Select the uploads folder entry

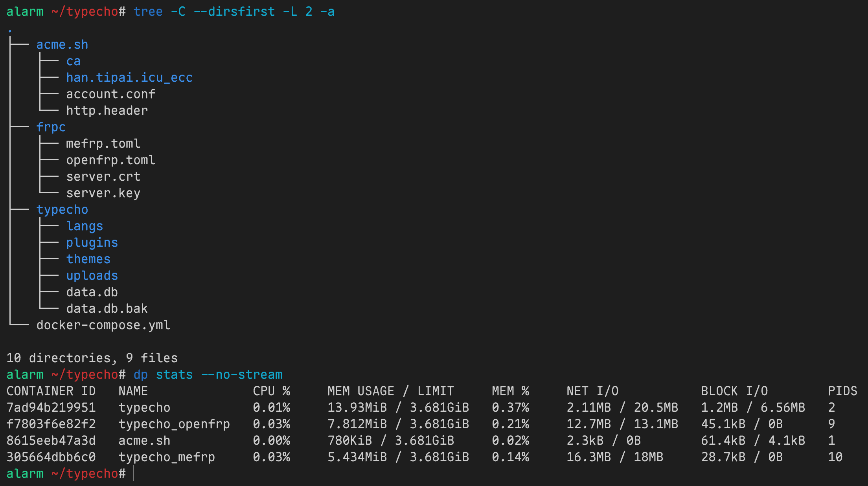92,276
